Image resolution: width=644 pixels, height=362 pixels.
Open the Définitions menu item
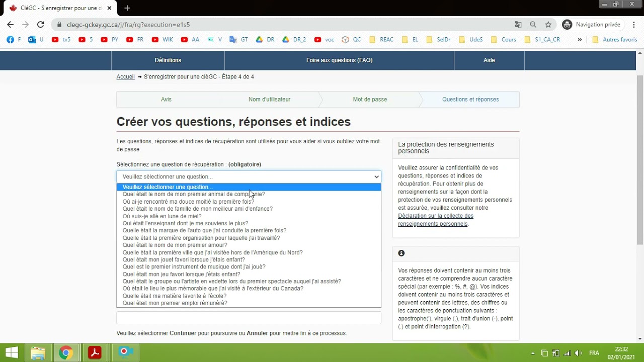point(168,60)
